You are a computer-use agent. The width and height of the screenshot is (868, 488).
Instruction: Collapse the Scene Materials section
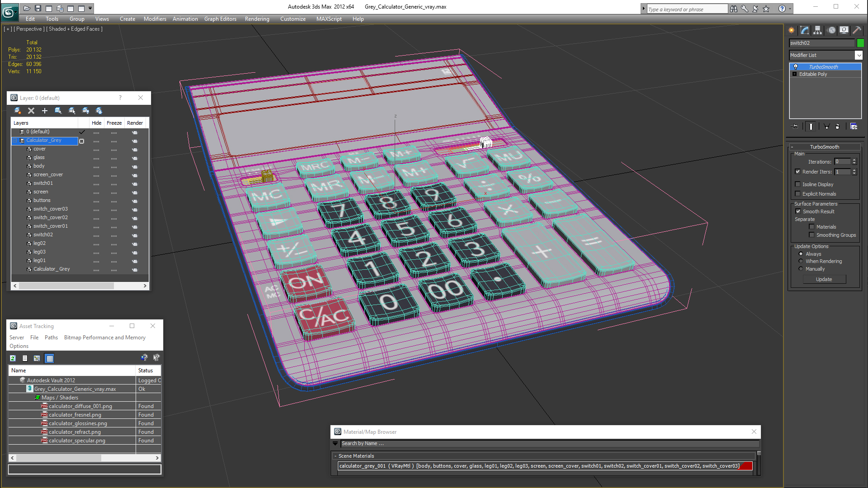pyautogui.click(x=335, y=456)
